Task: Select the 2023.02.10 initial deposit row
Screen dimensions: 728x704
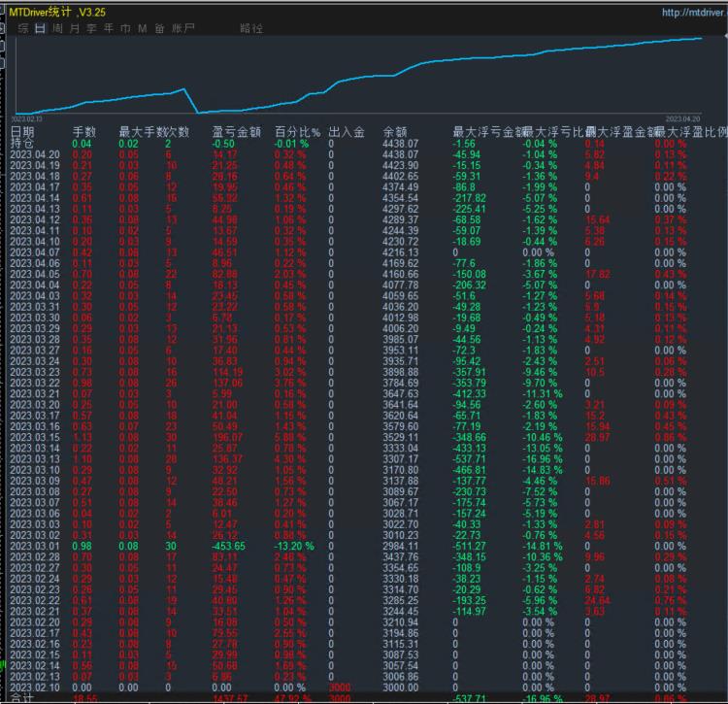Action: tap(35, 687)
